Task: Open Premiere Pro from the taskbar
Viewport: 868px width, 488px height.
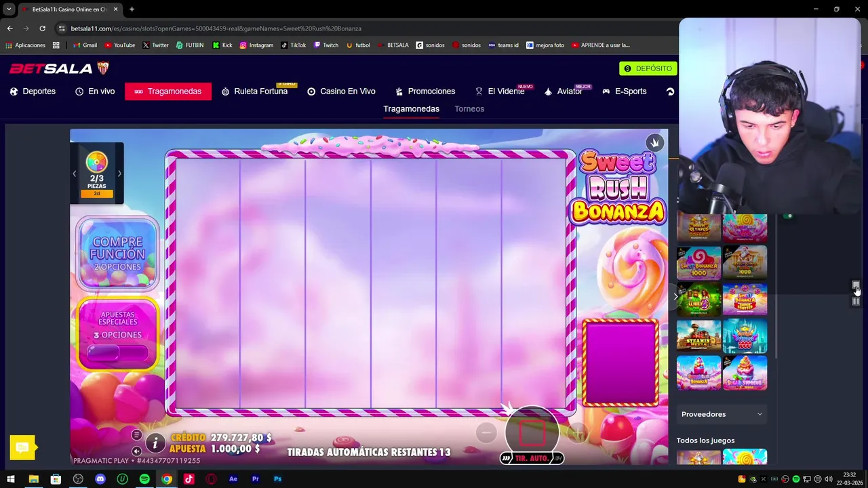Action: [256, 479]
